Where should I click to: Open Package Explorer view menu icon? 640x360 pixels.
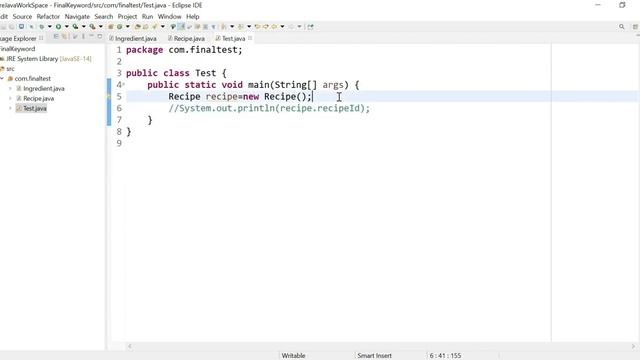pos(83,37)
